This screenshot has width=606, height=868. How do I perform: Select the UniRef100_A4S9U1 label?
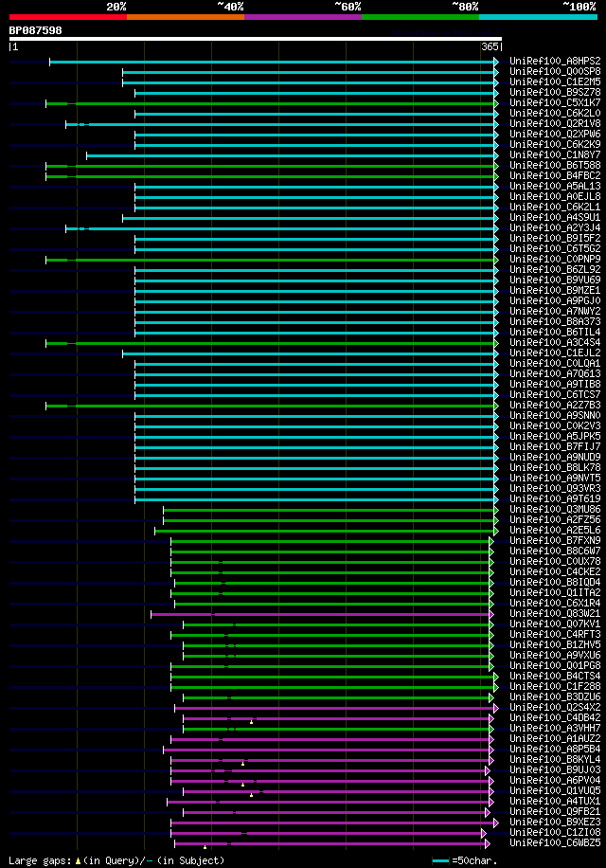(x=555, y=218)
